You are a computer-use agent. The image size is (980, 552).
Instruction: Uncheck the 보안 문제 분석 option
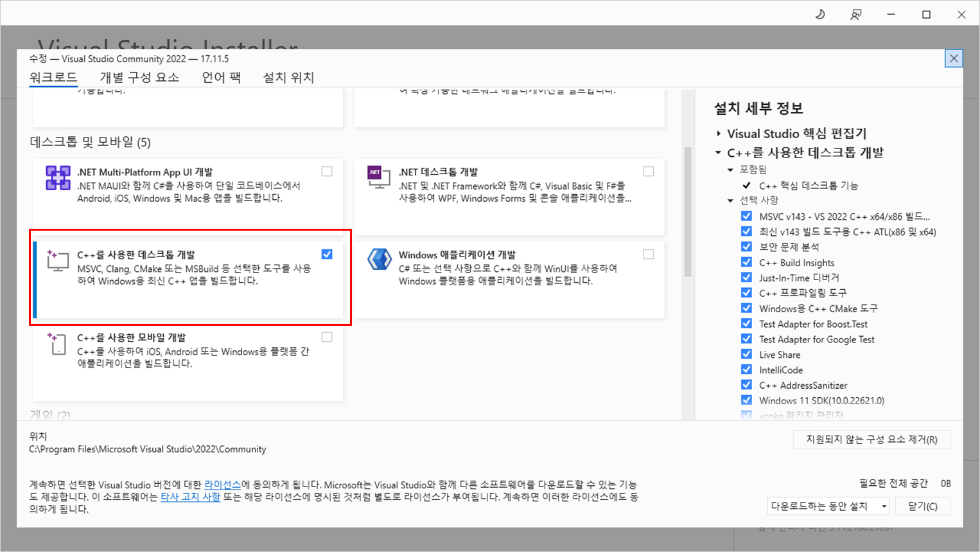[x=746, y=247]
